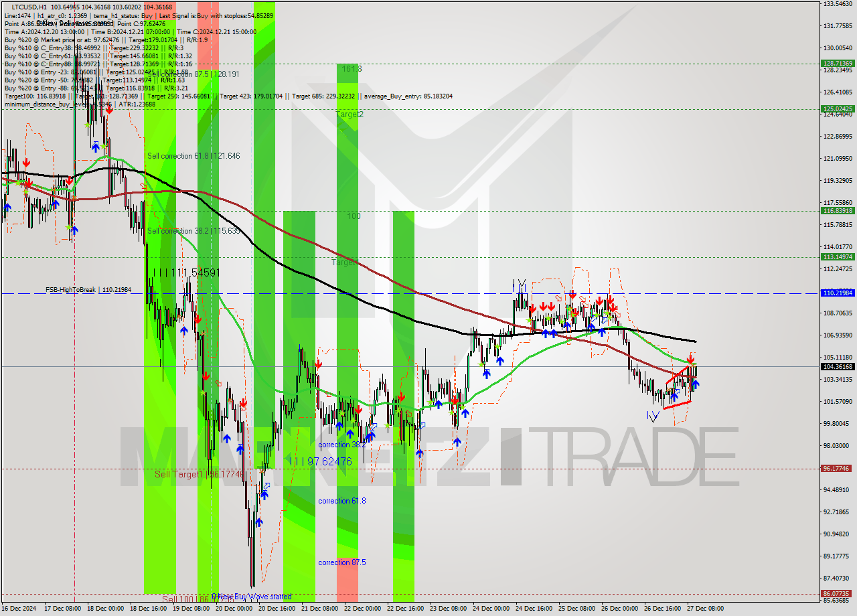Click the current price tag 104.36168
The image size is (857, 616).
(x=838, y=366)
